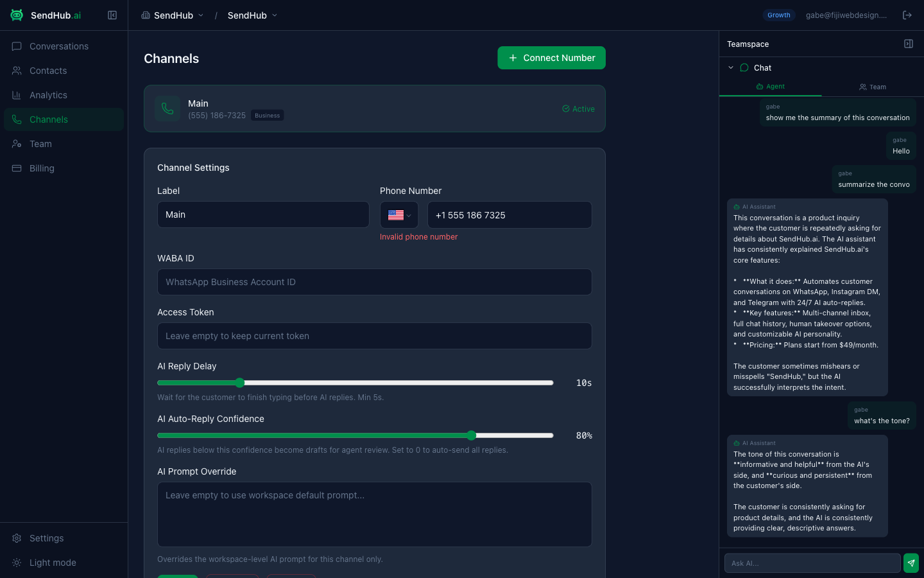This screenshot has width=924, height=578.
Task: Click the Channel Settings heading
Action: pos(193,168)
